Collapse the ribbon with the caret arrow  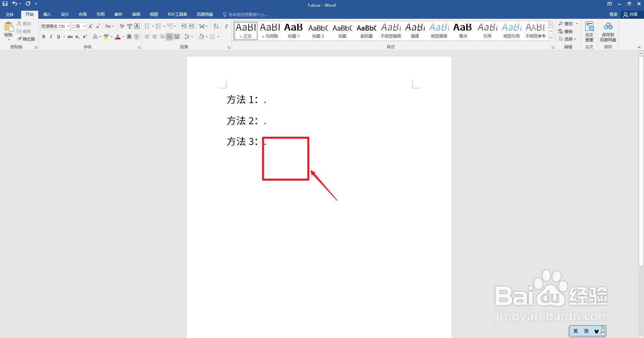(x=639, y=47)
